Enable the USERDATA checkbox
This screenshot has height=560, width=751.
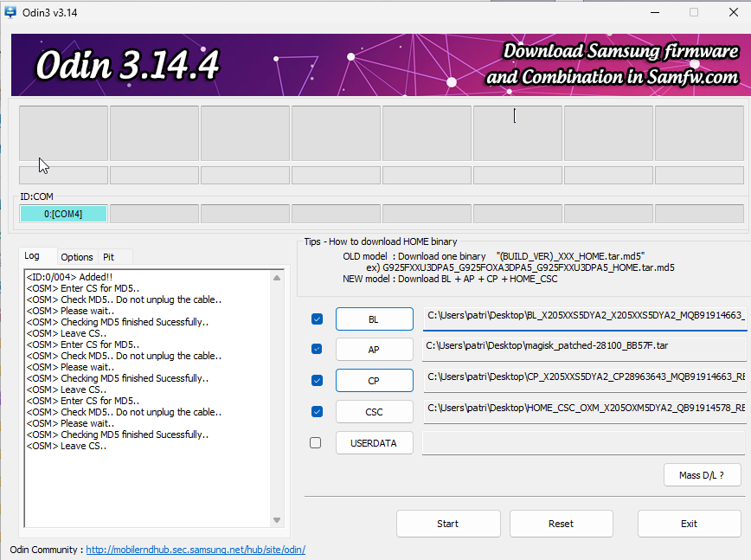[x=315, y=442]
